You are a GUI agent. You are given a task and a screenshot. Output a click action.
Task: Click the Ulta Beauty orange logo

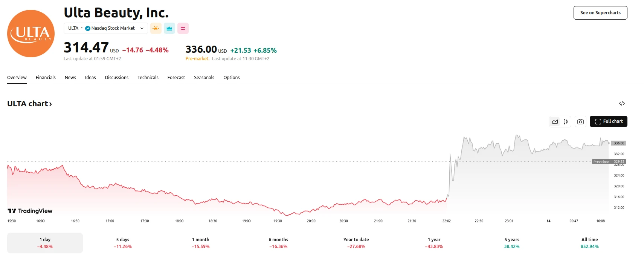pos(31,34)
